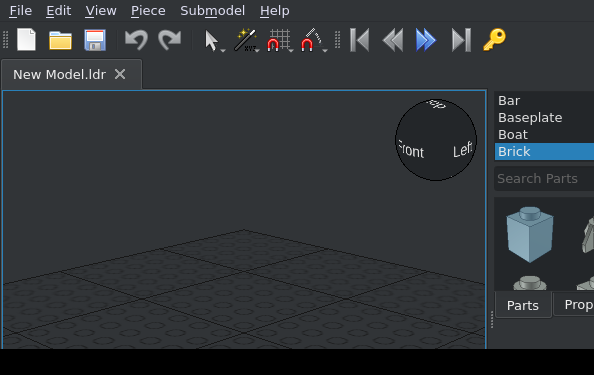The image size is (594, 375).
Task: Select the Brick parts category
Action: [544, 152]
